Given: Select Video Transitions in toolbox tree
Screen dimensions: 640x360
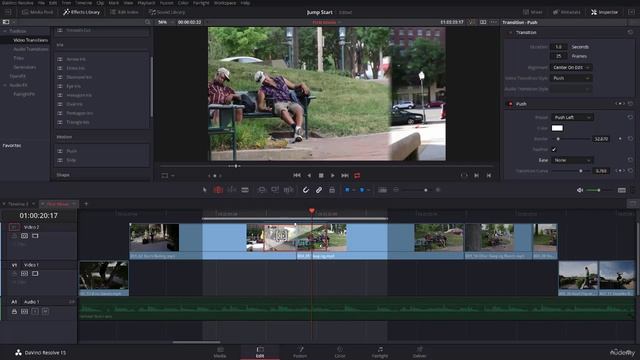Looking at the screenshot, I should [x=31, y=40].
